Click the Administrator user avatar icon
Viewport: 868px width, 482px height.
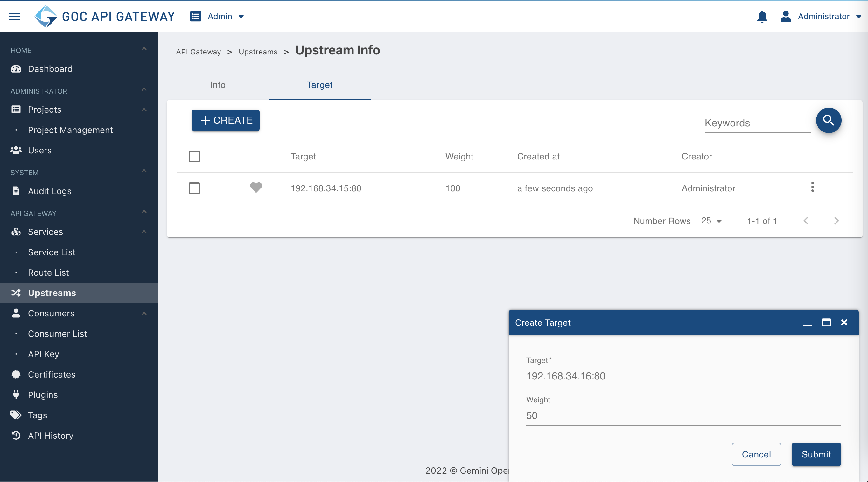786,16
